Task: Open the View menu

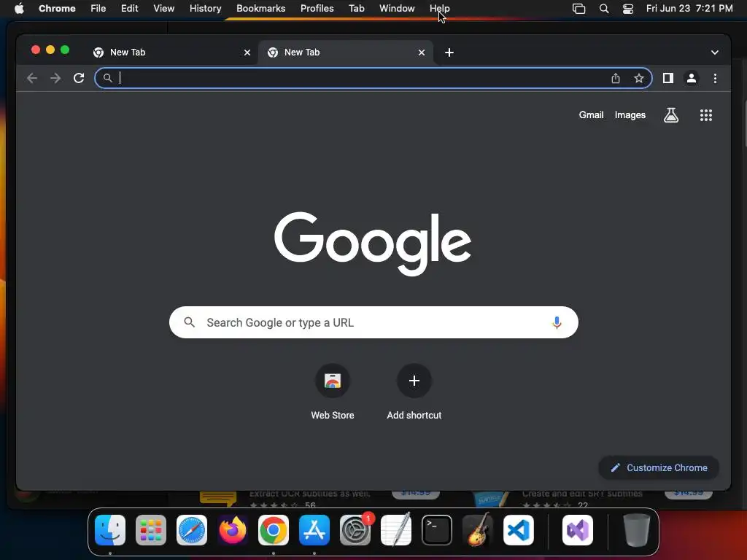Action: click(x=163, y=9)
